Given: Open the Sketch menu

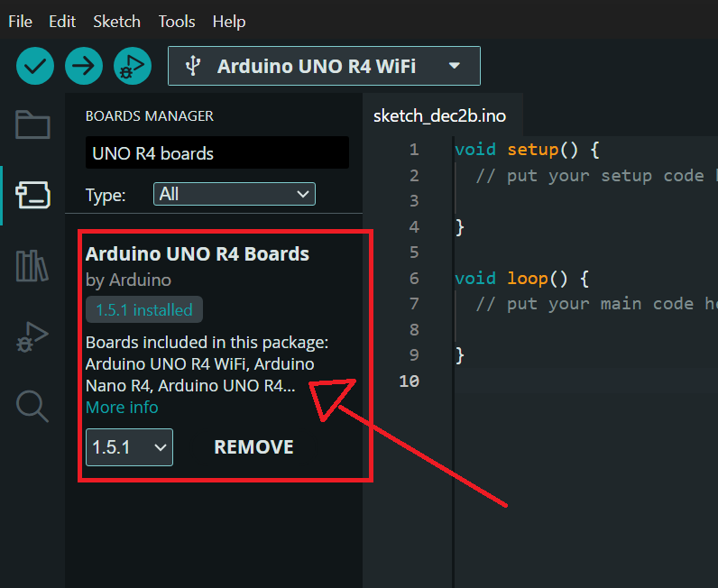Looking at the screenshot, I should pos(116,21).
